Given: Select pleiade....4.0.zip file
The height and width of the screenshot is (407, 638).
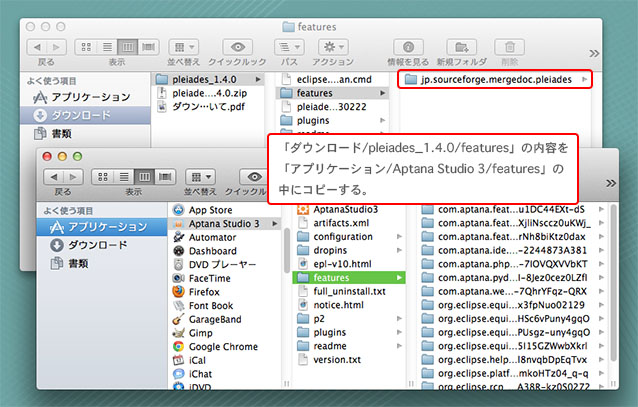Looking at the screenshot, I should click(208, 93).
